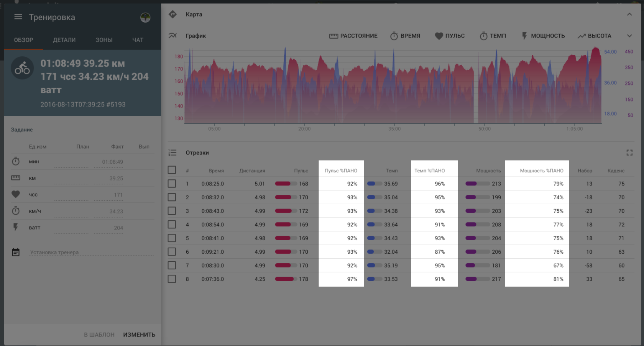Select checkbox for segment 8

click(172, 279)
